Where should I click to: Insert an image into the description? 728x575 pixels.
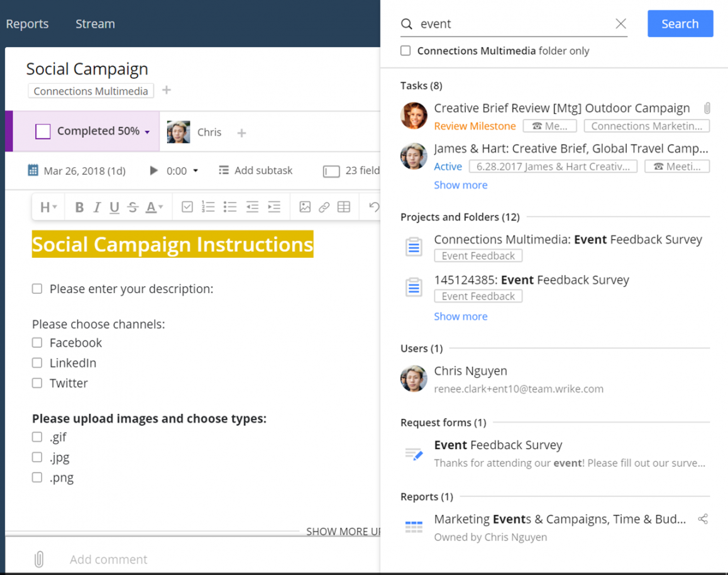(305, 207)
